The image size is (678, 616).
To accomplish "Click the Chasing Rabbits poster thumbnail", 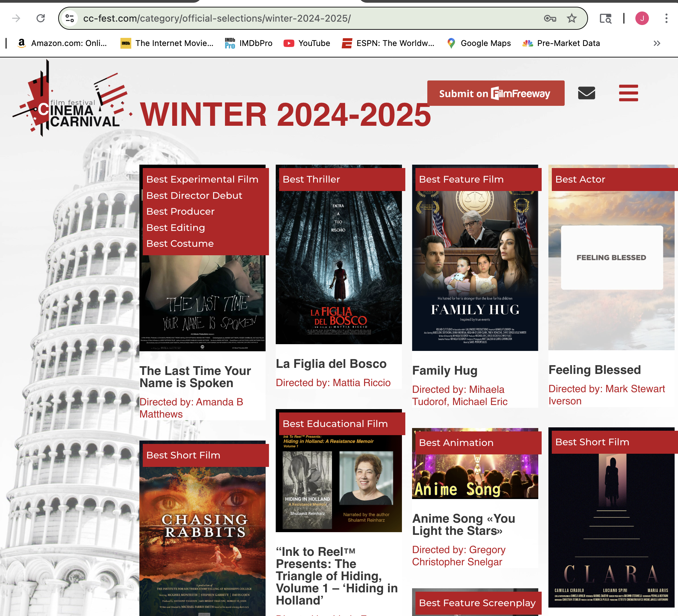I will 202,541.
